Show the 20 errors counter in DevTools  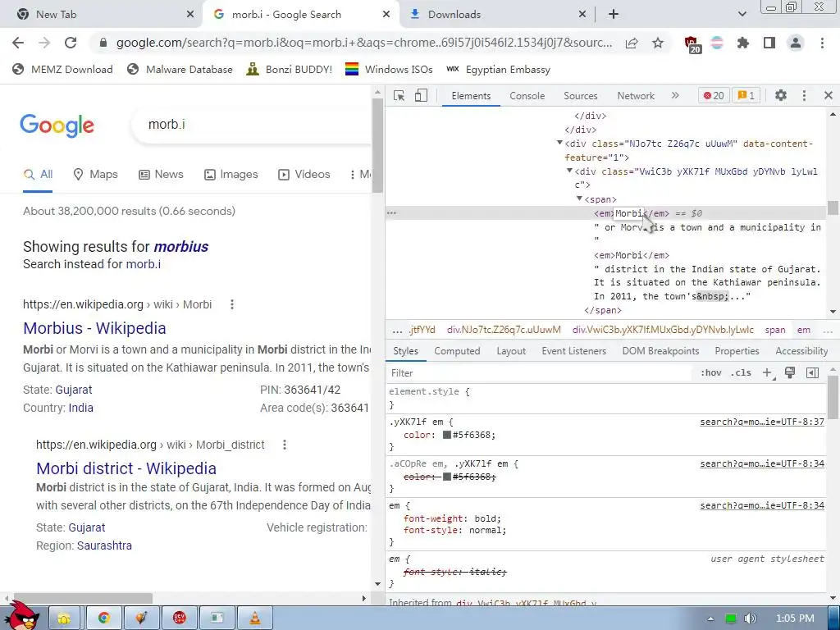[x=713, y=95]
